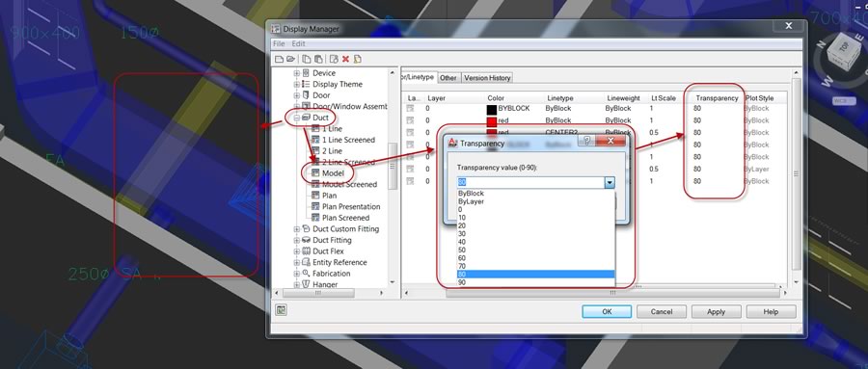Select the Model Screened display representation
The image size is (868, 369).
click(x=349, y=184)
